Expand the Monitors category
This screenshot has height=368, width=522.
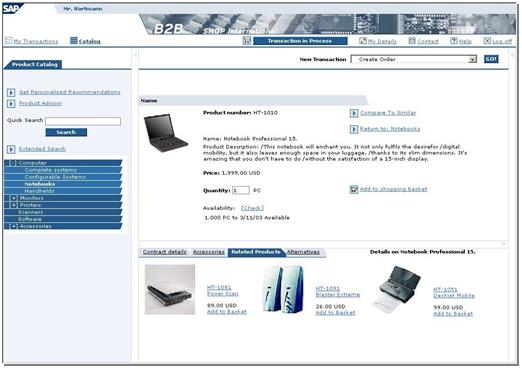pyautogui.click(x=14, y=198)
